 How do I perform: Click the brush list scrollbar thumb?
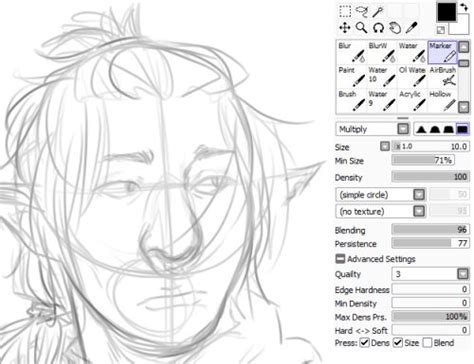click(x=464, y=63)
